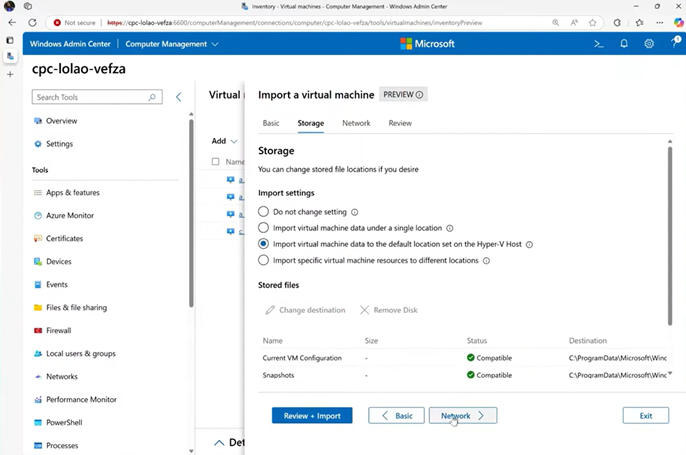Open browser new tab plus button
Viewport: 686px width, 455px height.
point(10,74)
